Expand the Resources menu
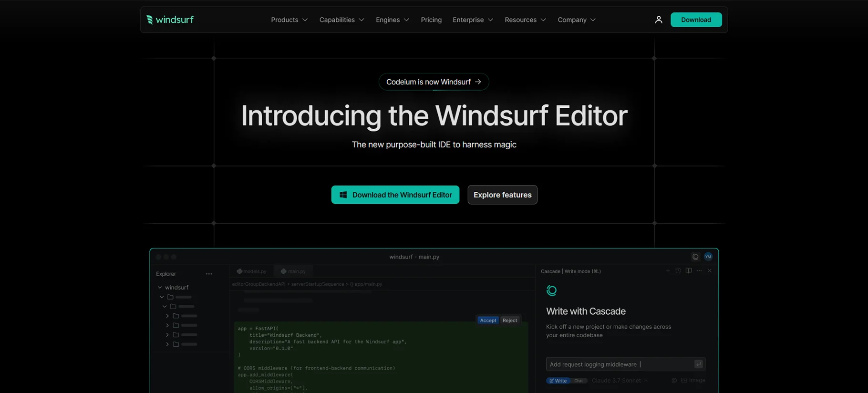The width and height of the screenshot is (868, 393). [x=525, y=20]
